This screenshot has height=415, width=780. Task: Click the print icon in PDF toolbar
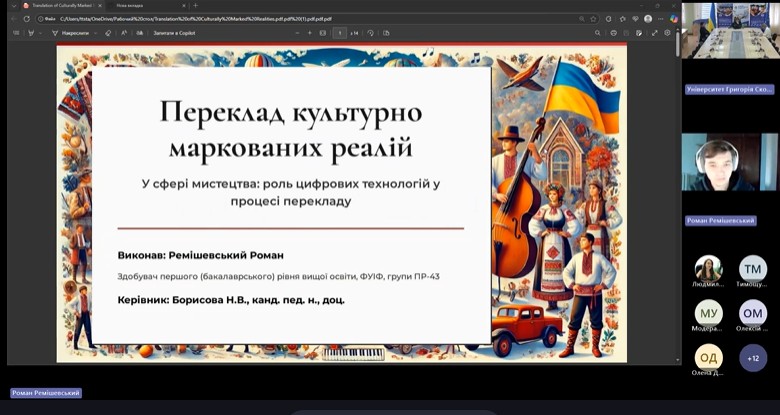pos(612,33)
